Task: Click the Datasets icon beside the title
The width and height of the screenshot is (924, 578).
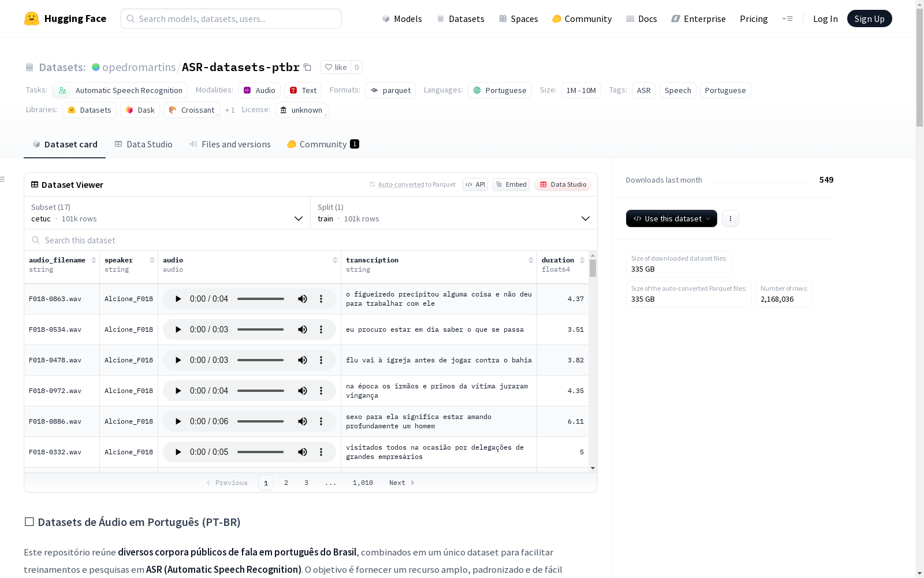Action: point(29,68)
